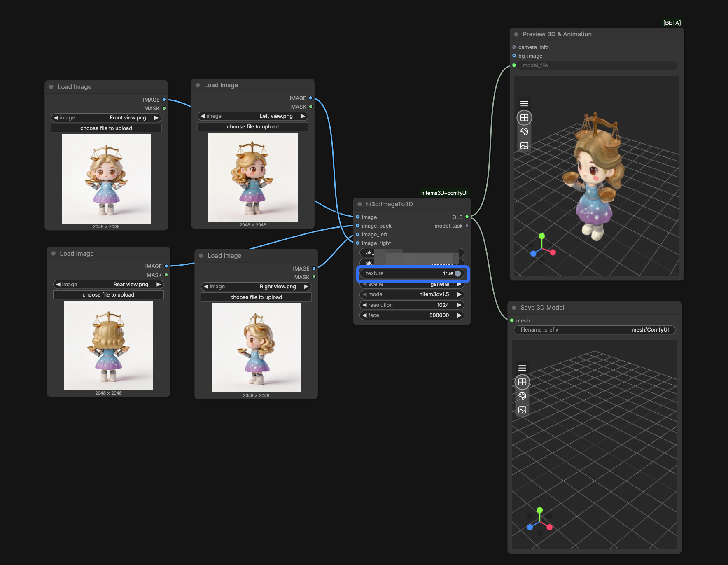The width and height of the screenshot is (728, 565).
Task: Click grid icon in Preview 3D viewer
Action: [524, 118]
